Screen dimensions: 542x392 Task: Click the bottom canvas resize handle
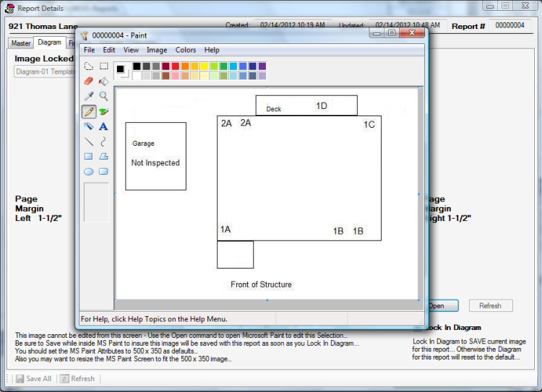(x=267, y=300)
